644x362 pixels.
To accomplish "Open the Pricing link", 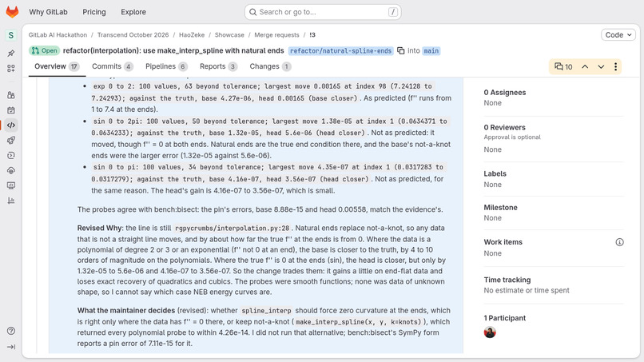I will [94, 12].
